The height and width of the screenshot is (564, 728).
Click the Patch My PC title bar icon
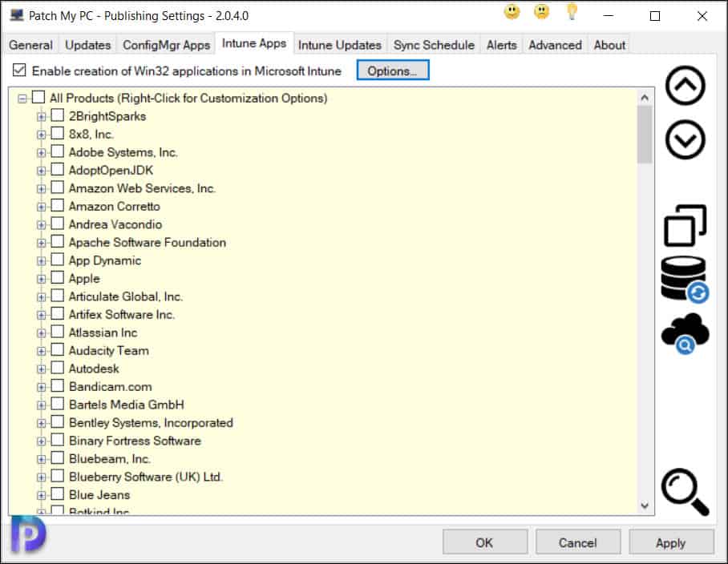click(17, 15)
